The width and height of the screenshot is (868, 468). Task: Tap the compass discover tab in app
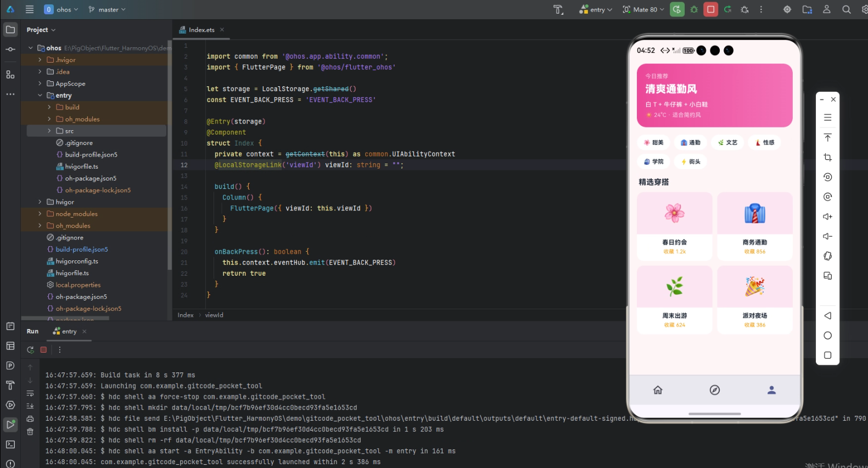[x=714, y=390]
